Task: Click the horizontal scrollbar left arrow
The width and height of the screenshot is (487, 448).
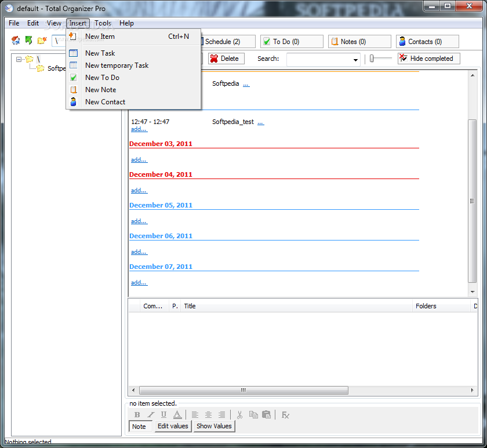Action: click(133, 390)
